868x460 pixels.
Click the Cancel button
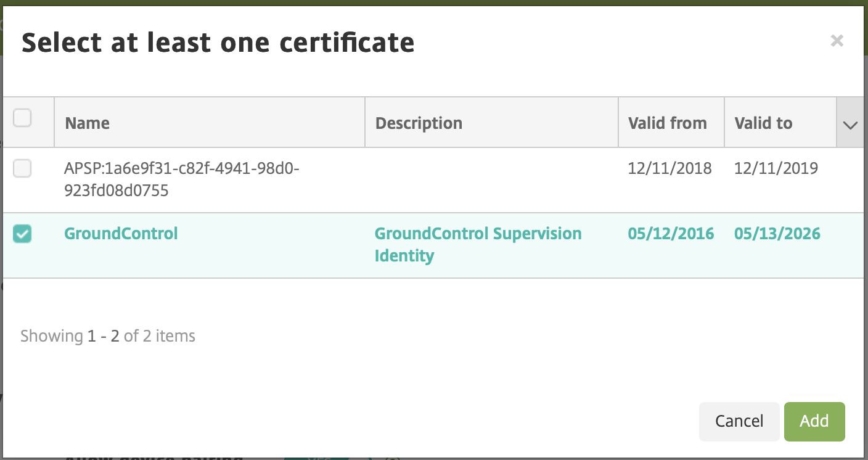[739, 421]
